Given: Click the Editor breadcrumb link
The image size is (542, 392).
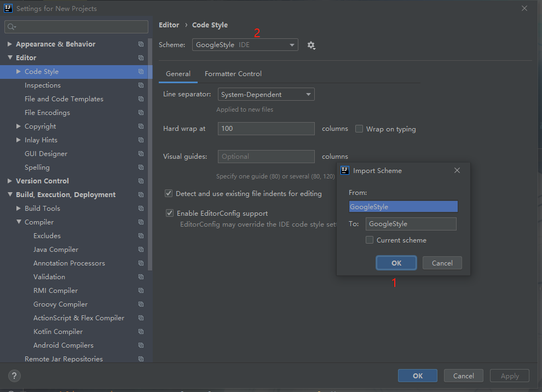Looking at the screenshot, I should (x=169, y=25).
